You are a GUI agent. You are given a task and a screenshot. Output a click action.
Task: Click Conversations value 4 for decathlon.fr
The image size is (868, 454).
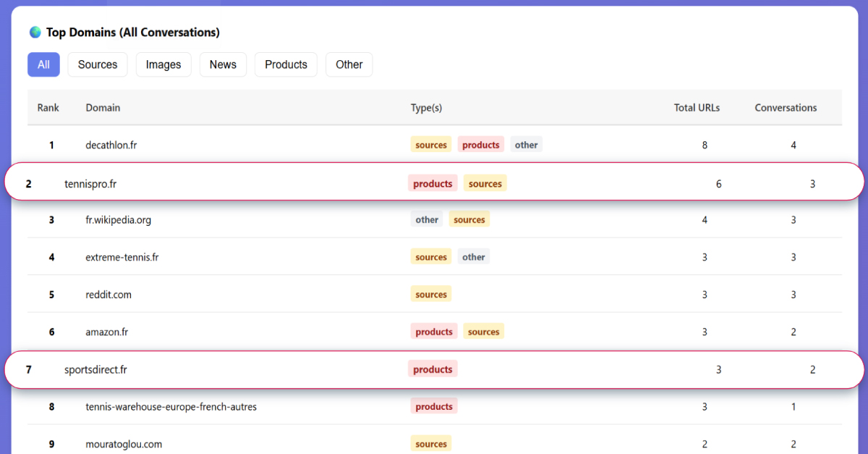point(793,145)
